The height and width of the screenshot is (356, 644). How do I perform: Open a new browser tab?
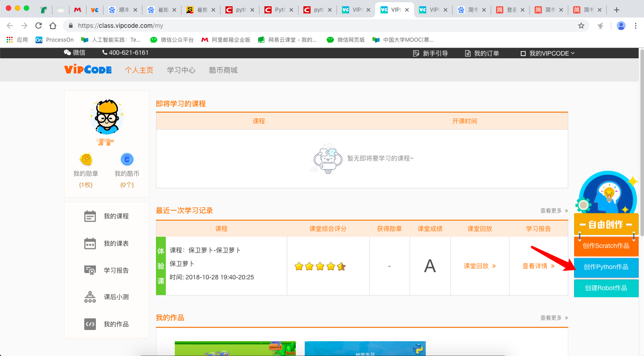coord(617,9)
